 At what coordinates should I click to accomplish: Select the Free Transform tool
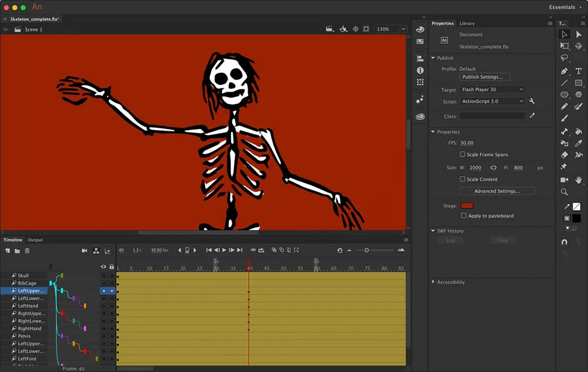click(x=564, y=45)
